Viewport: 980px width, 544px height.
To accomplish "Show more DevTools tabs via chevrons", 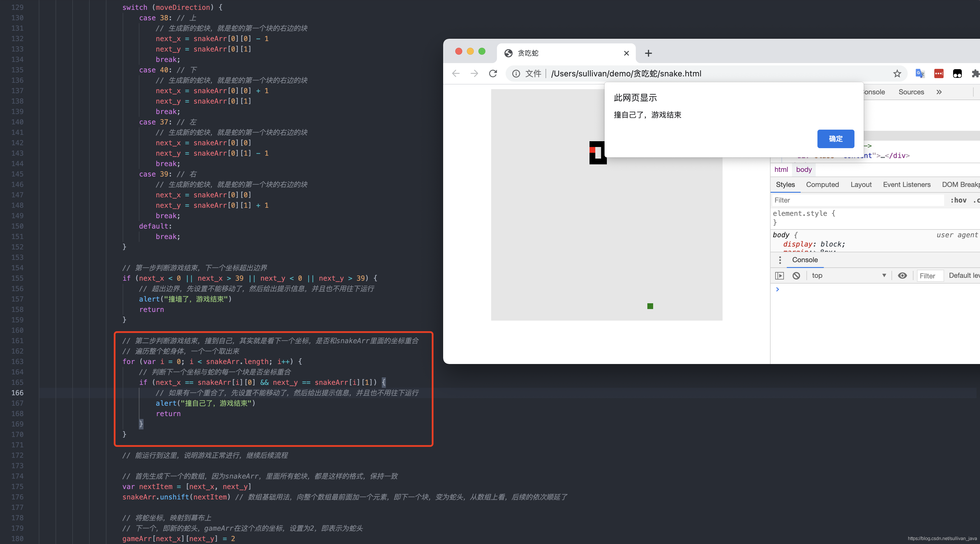I will pyautogui.click(x=939, y=92).
